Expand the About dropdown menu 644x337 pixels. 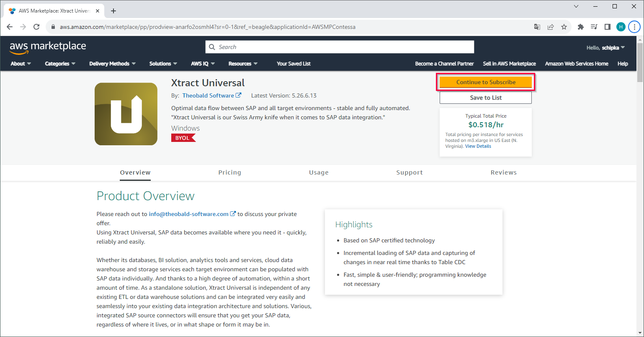point(21,64)
